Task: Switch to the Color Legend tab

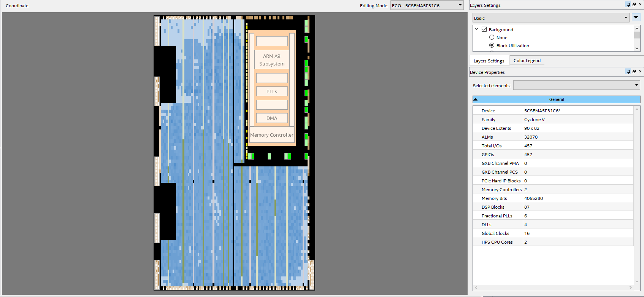Action: 527,61
